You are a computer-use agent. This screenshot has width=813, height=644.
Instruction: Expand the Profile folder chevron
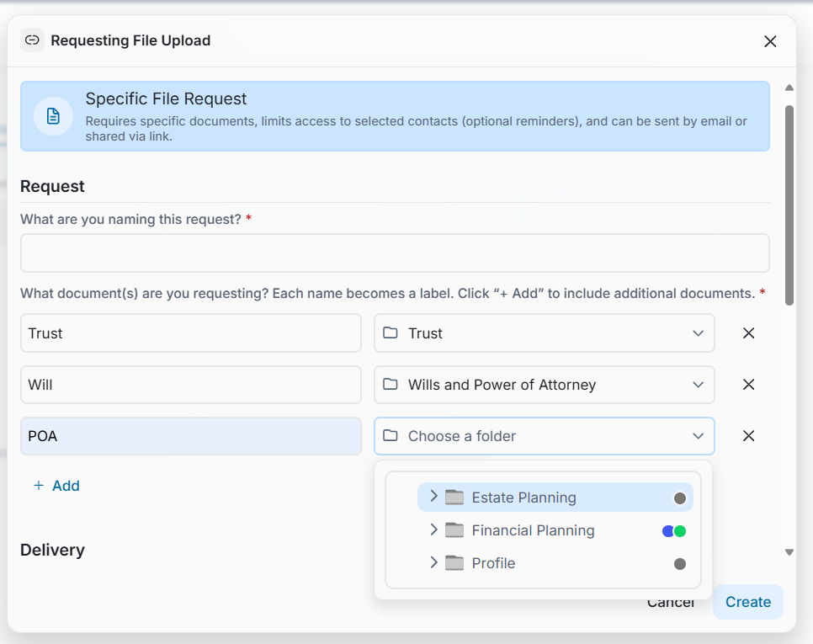(434, 562)
